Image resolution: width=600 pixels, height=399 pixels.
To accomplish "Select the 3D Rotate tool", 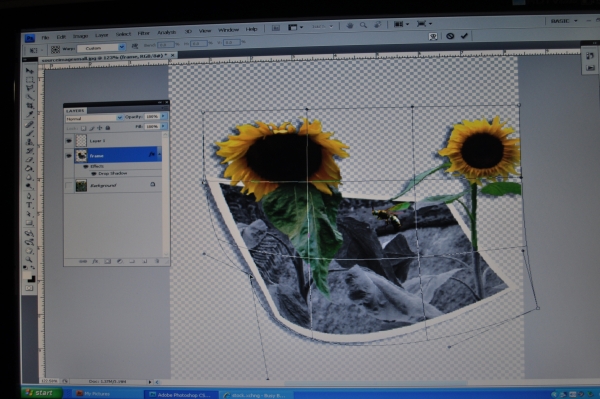I will click(29, 233).
